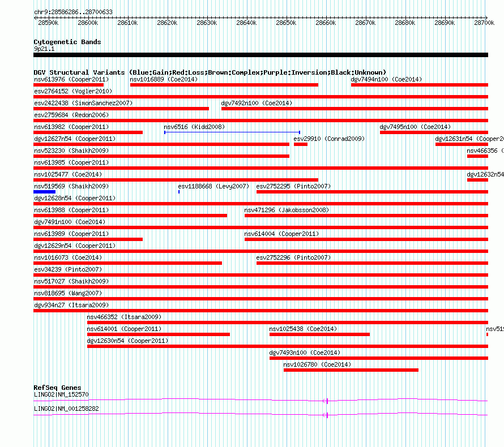Screen dimensions: 504x447
Task: Click the tiny blue esv1188668 marker
Action: point(179,192)
